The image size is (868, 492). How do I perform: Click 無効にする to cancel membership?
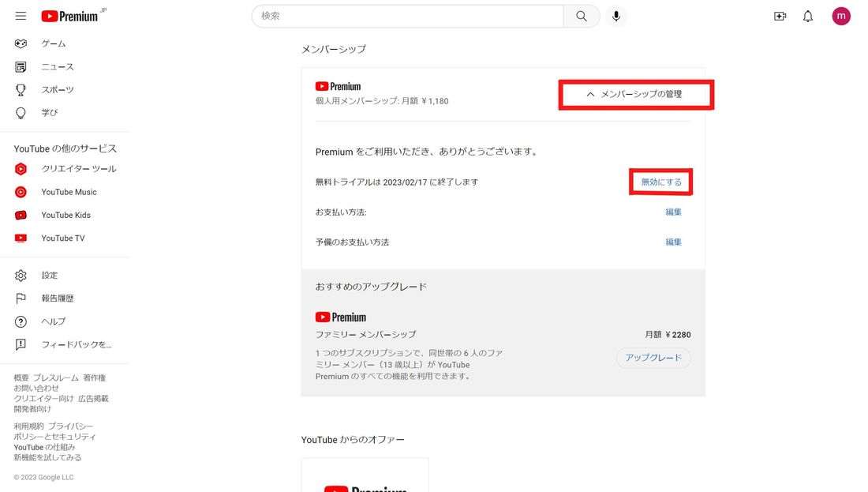[x=661, y=182]
